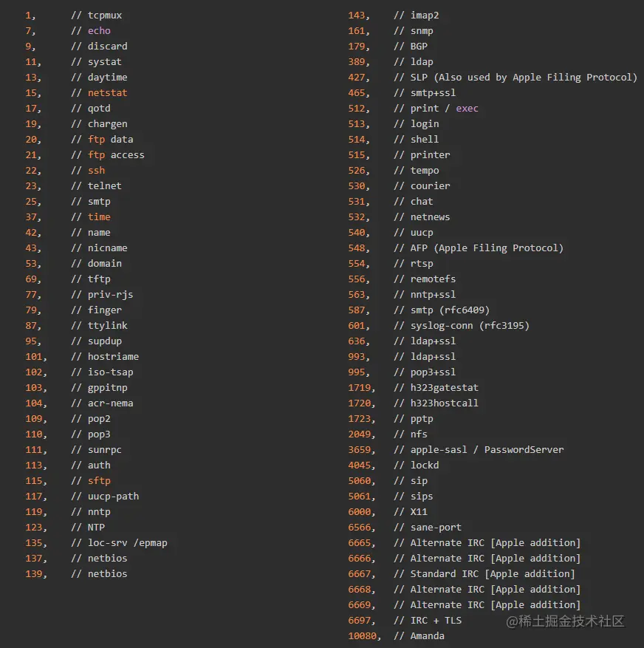The height and width of the screenshot is (648, 644).
Task: Click the 'auth' comment on port 113
Action: [99, 465]
